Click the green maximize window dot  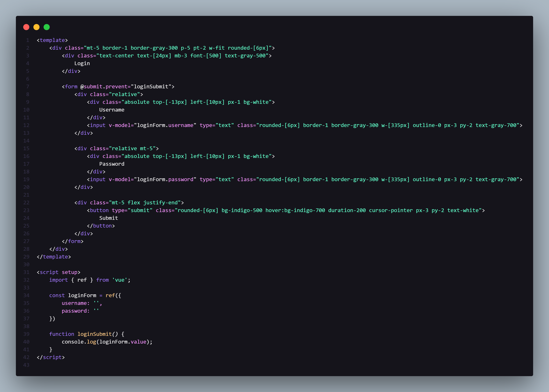click(47, 27)
